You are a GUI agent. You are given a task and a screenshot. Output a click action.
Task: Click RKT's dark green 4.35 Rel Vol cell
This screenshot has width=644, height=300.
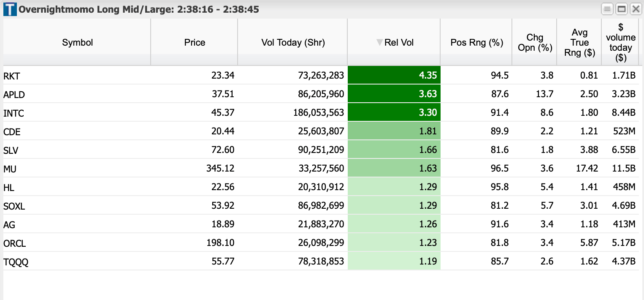point(394,76)
